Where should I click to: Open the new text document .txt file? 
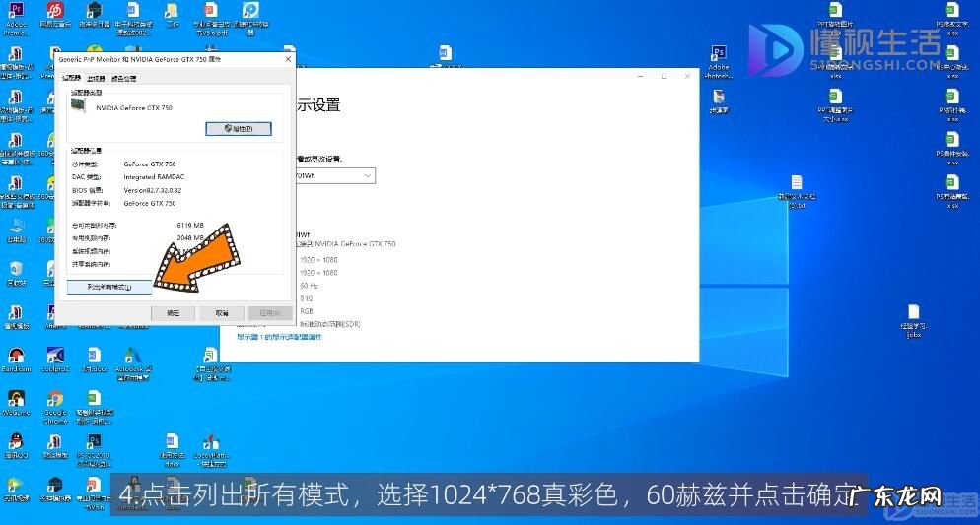point(797,191)
